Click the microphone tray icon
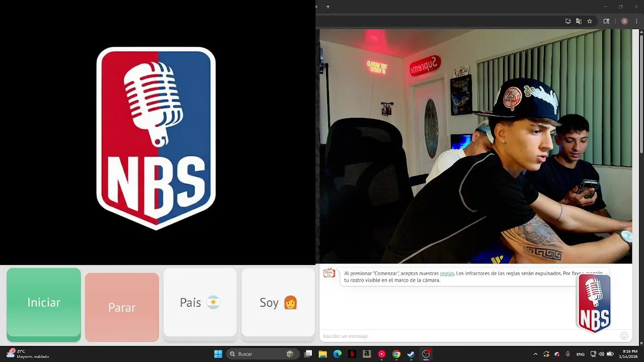Image resolution: width=644 pixels, height=362 pixels. click(568, 354)
